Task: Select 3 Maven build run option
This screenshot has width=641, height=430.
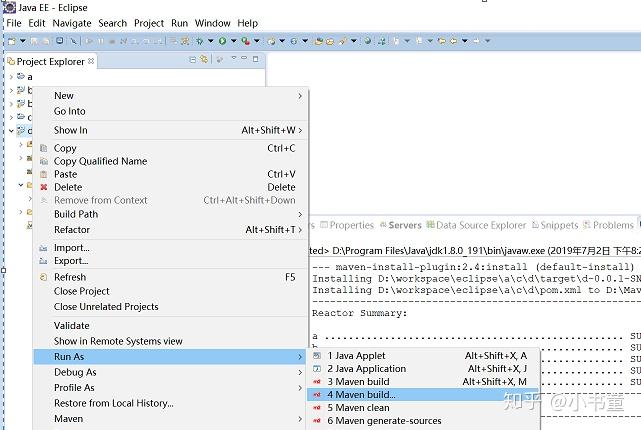Action: (423, 382)
